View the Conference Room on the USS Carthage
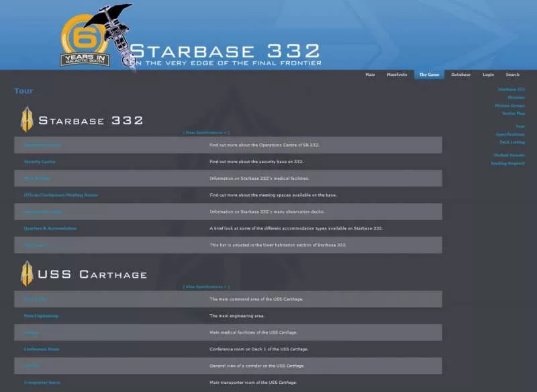 coord(40,349)
